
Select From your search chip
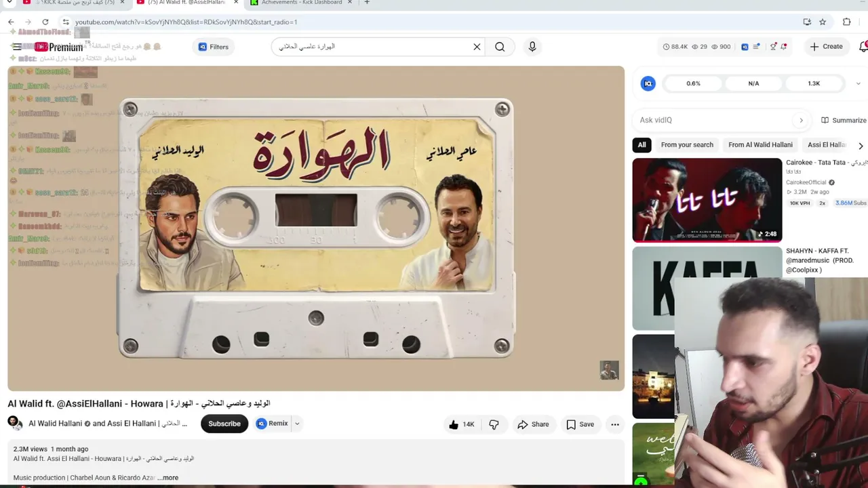click(x=687, y=145)
